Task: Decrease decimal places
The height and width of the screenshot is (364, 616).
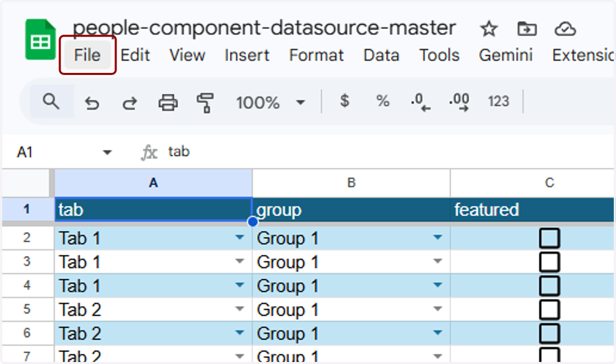Action: 420,102
